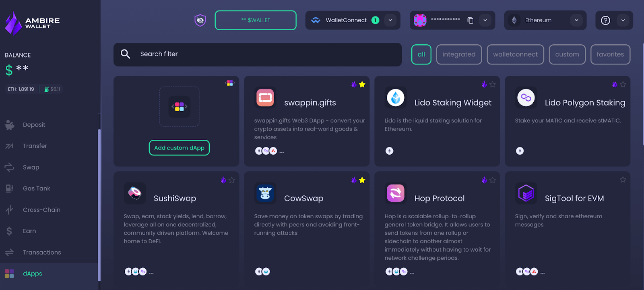Viewport: 644px width, 290px height.
Task: Open Transfer in the sidebar
Action: (49, 146)
